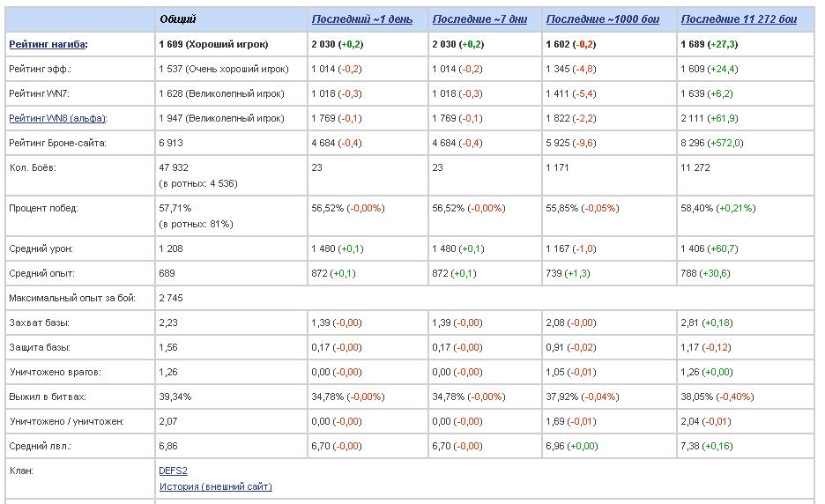Viewport: 825px width, 504px height.
Task: Click the Средний урон row label
Action: click(41, 249)
